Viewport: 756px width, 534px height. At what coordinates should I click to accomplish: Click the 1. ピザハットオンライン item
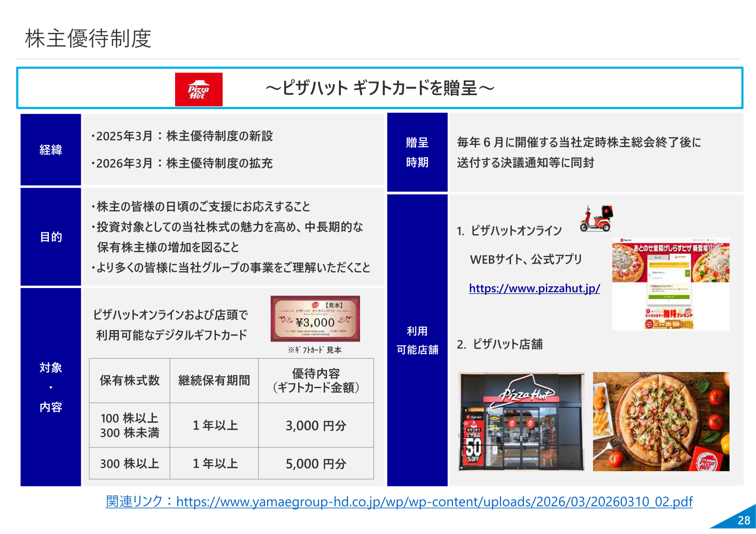509,231
